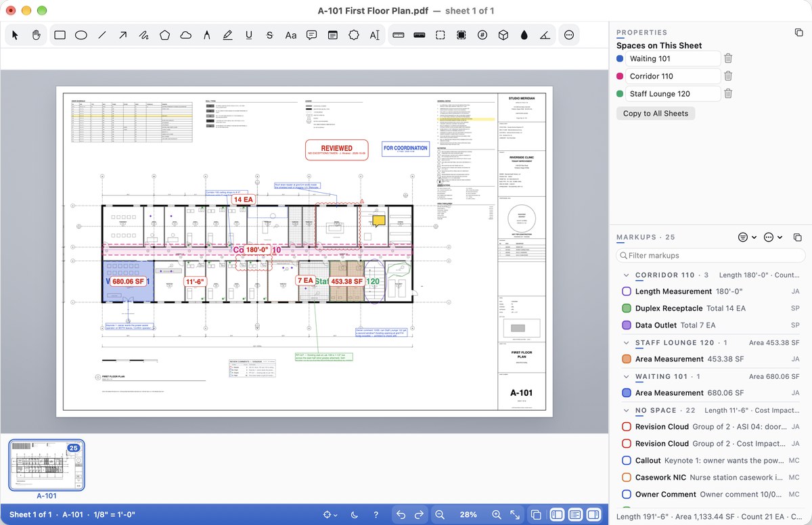Screen dimensions: 812x525
Task: Select the revision cloud tool
Action: [185, 35]
